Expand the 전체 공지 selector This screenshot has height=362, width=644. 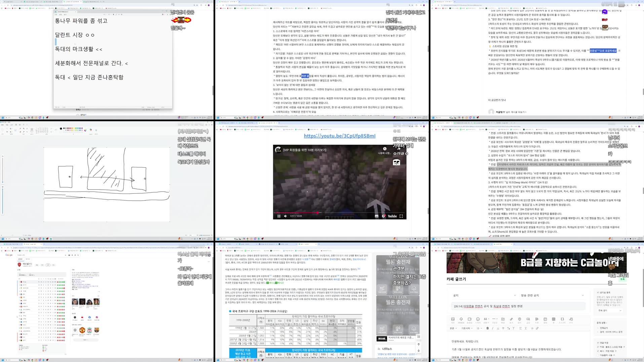610,310
